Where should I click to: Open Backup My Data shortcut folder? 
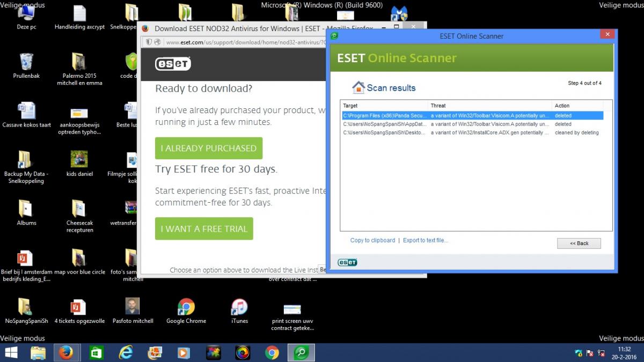pyautogui.click(x=26, y=167)
